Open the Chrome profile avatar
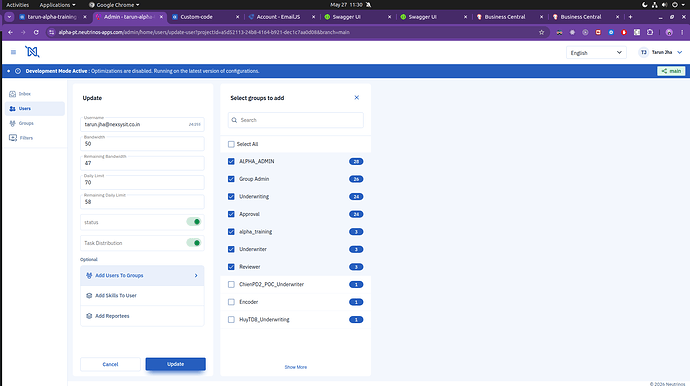Viewport: 690px width, 386px height. [669, 32]
